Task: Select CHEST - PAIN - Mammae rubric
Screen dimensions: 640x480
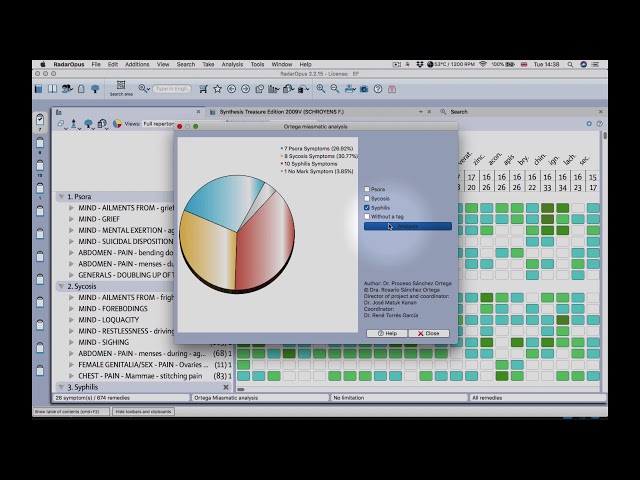Action: (140, 376)
